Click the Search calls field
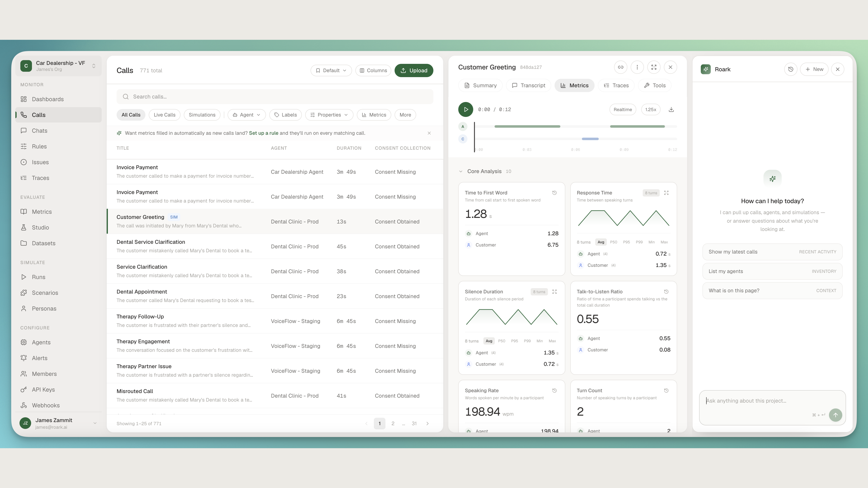Image resolution: width=868 pixels, height=488 pixels. 275,97
